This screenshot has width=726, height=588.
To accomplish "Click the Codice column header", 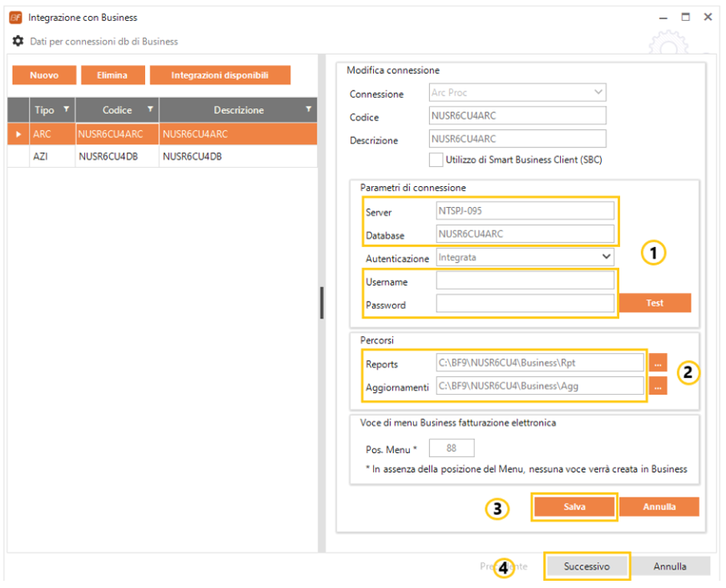I will (x=117, y=110).
